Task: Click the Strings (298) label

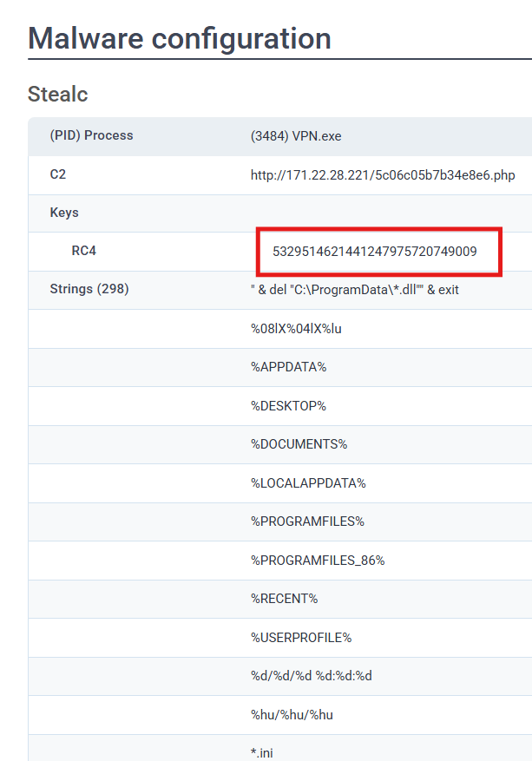Action: 89,289
